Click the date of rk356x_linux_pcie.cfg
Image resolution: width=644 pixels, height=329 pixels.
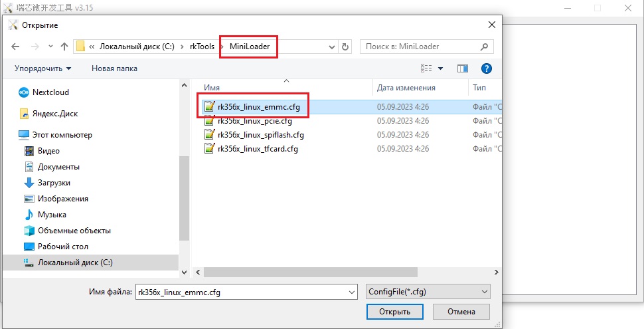pos(402,121)
